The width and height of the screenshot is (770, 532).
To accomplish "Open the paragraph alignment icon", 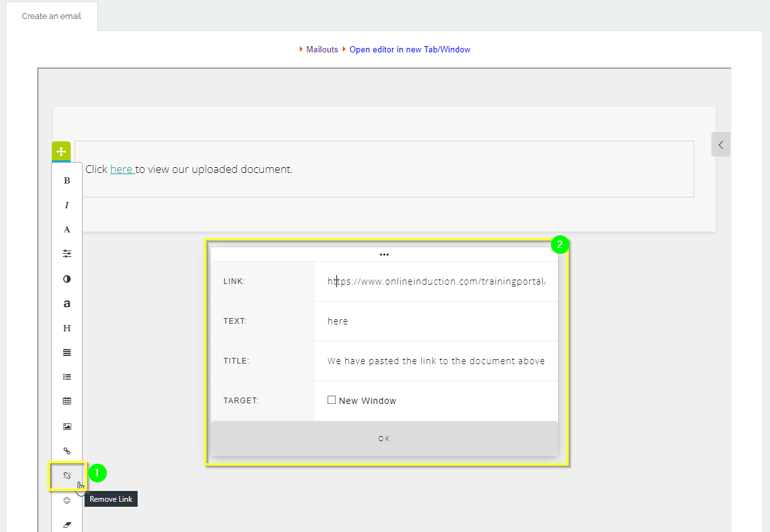I will [x=67, y=353].
